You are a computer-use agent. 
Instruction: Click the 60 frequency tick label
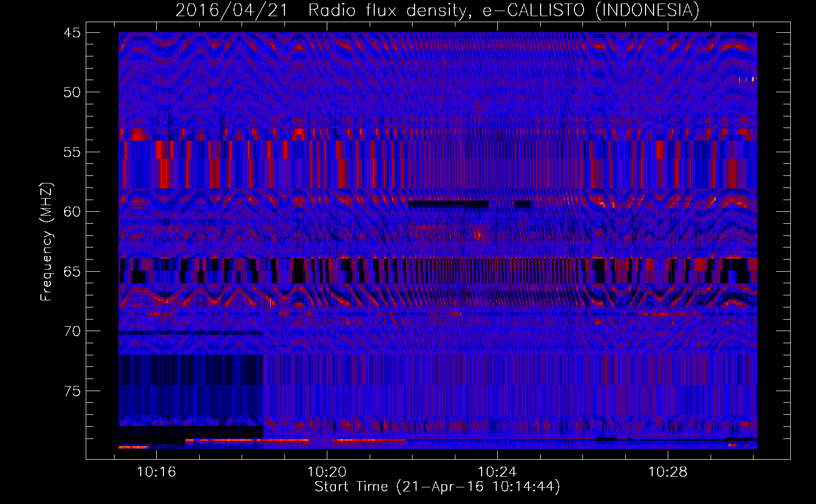pyautogui.click(x=72, y=212)
